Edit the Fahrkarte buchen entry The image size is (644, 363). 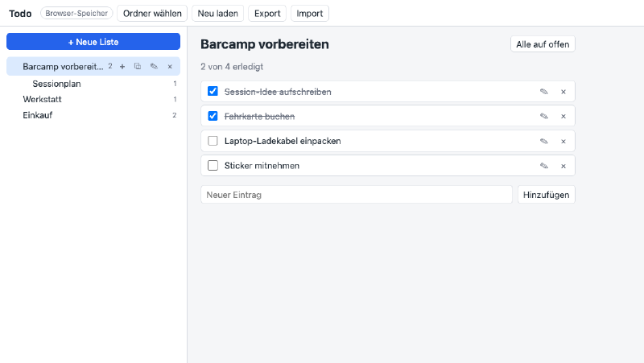click(x=544, y=116)
